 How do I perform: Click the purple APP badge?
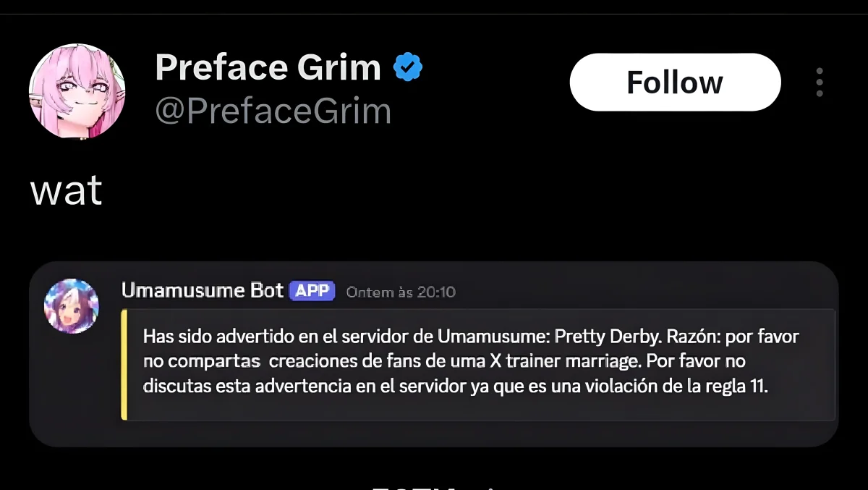click(312, 291)
